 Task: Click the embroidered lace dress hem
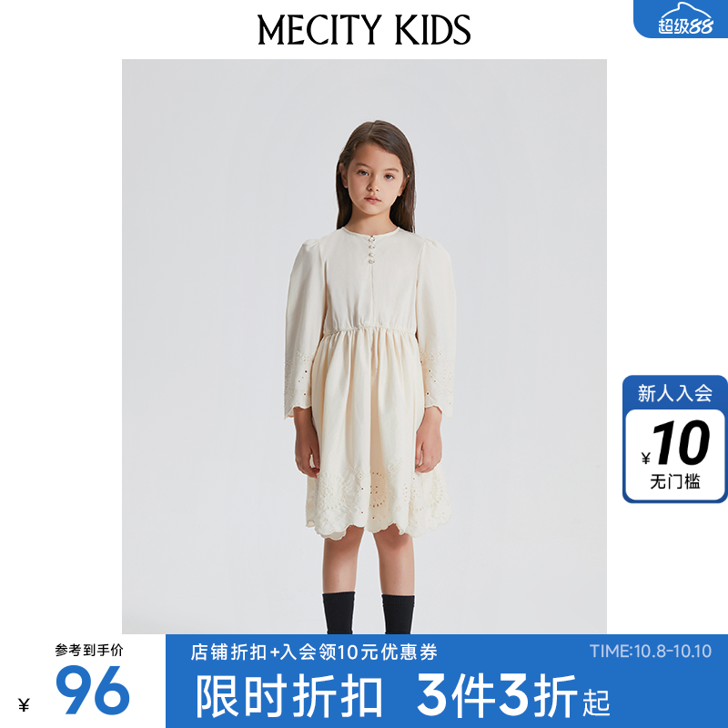[x=379, y=502]
